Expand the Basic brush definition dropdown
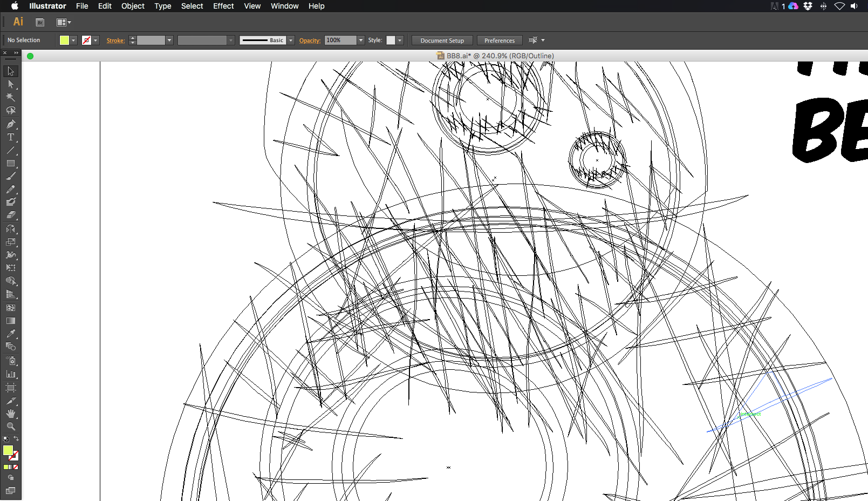This screenshot has width=868, height=501. (291, 40)
